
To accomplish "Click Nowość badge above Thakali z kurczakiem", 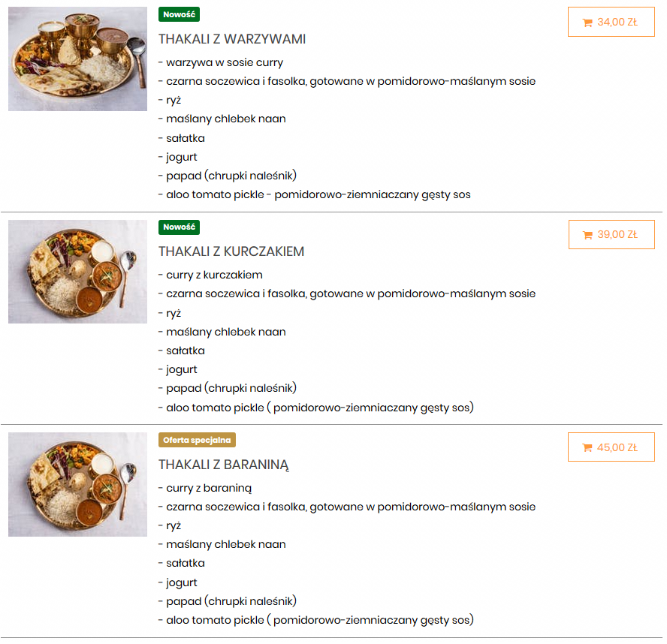I will 179,227.
